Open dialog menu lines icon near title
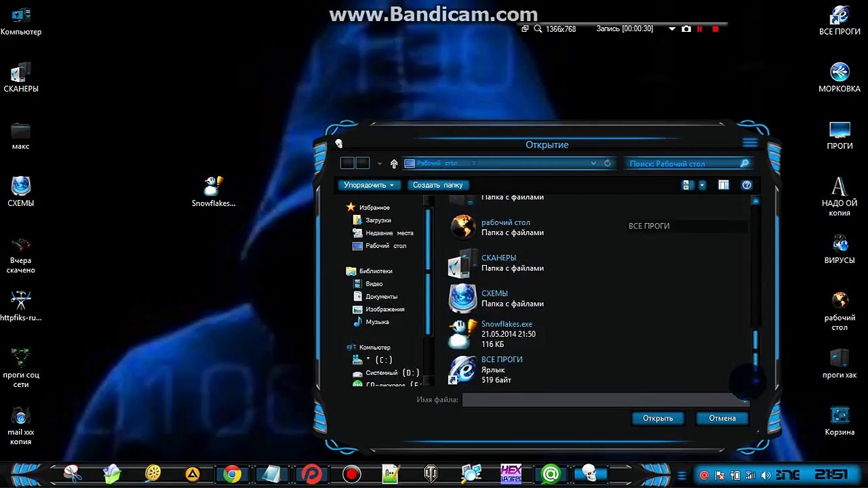The image size is (868, 488). (749, 142)
